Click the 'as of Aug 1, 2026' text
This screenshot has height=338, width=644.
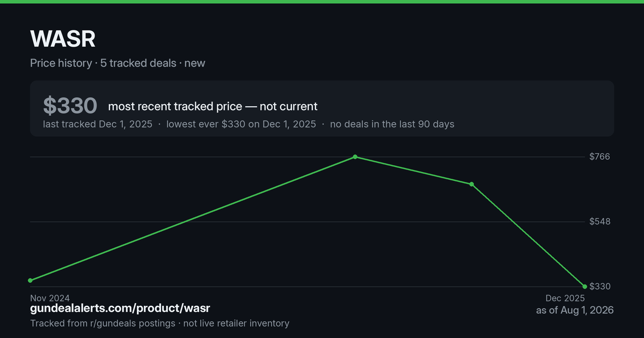click(575, 311)
